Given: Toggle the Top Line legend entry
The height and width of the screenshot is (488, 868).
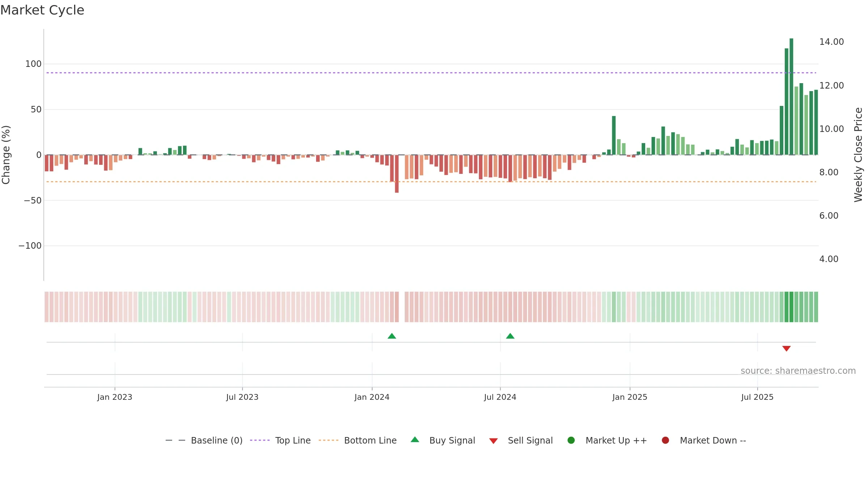Looking at the screenshot, I should tap(280, 440).
